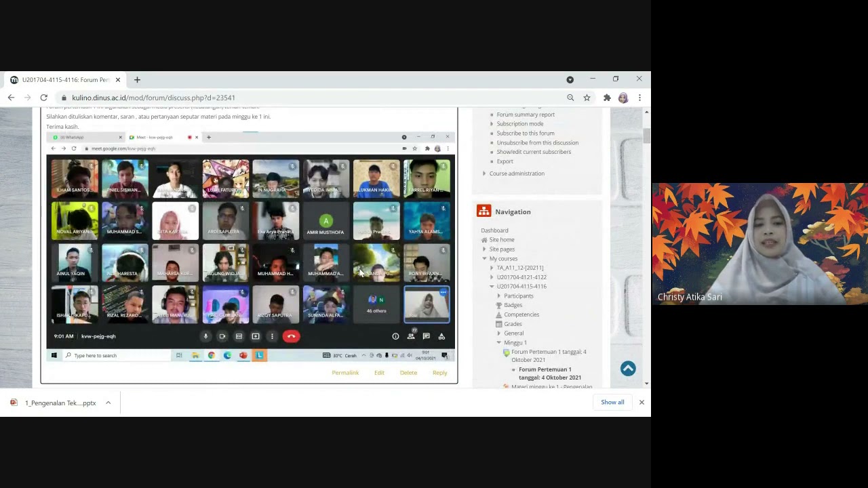
Task: Expand the U201704-4121-4122 course
Action: click(492, 277)
